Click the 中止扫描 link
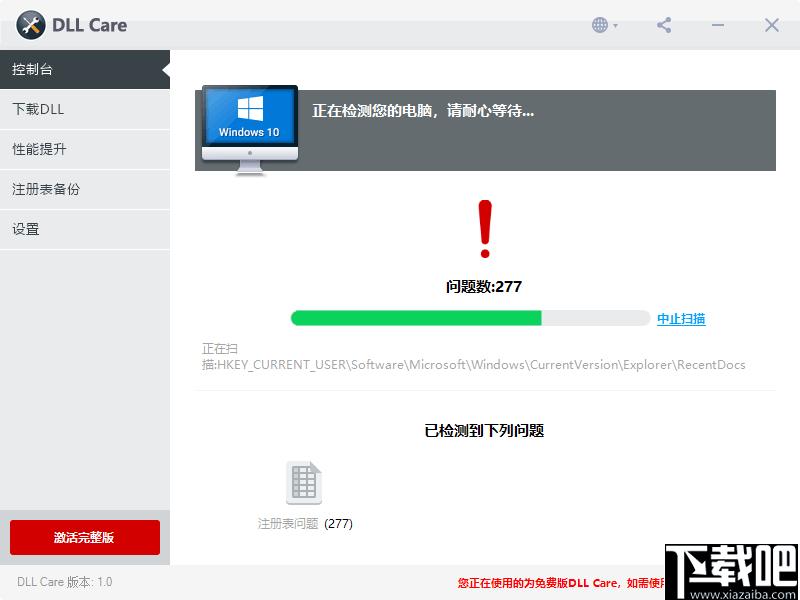Viewport: 800px width, 600px height. pyautogui.click(x=681, y=319)
